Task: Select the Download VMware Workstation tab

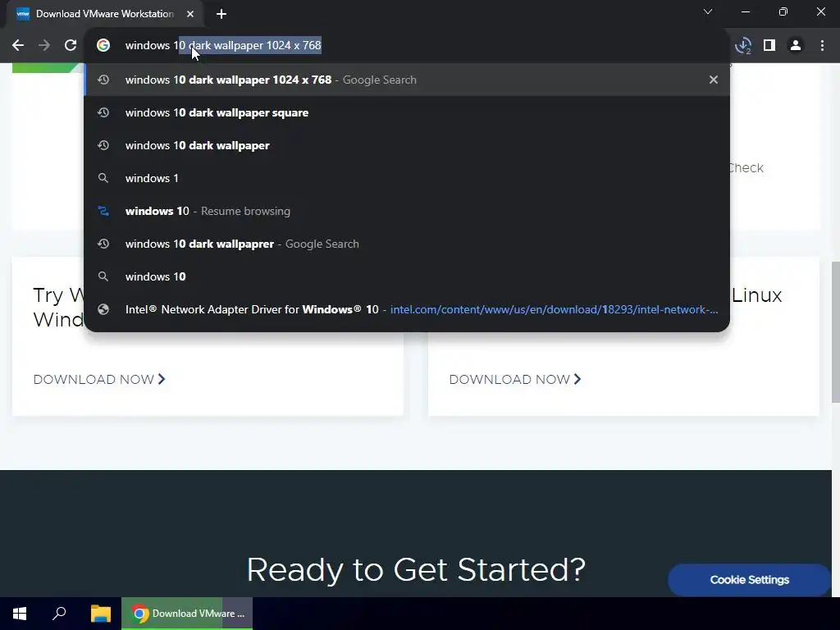Action: (x=104, y=14)
